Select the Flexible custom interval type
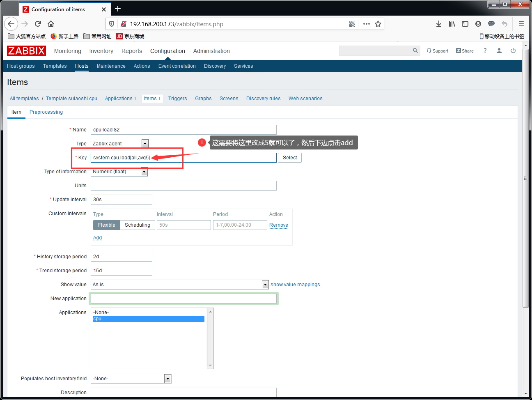Screen dimensions: 532x400 click(x=107, y=225)
